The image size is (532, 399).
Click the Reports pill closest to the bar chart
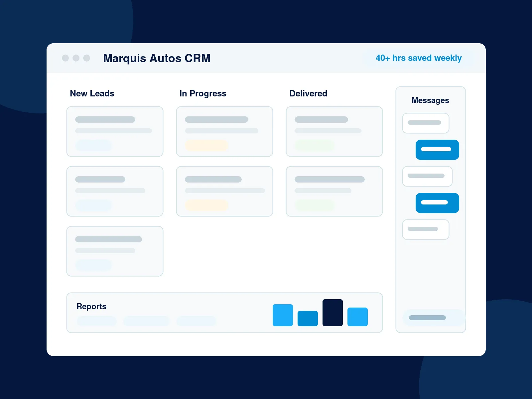(x=197, y=321)
